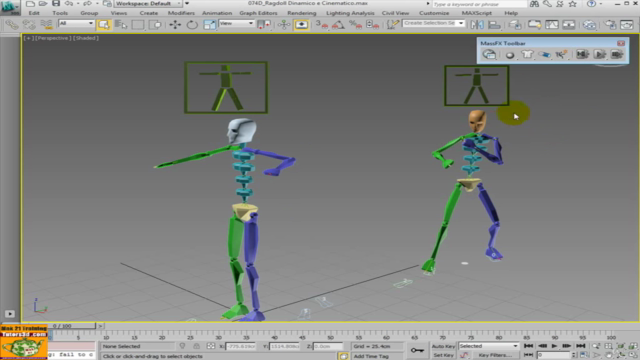The image size is (640, 360).
Task: Create ragdoll from running figure icon
Action: 562,54
